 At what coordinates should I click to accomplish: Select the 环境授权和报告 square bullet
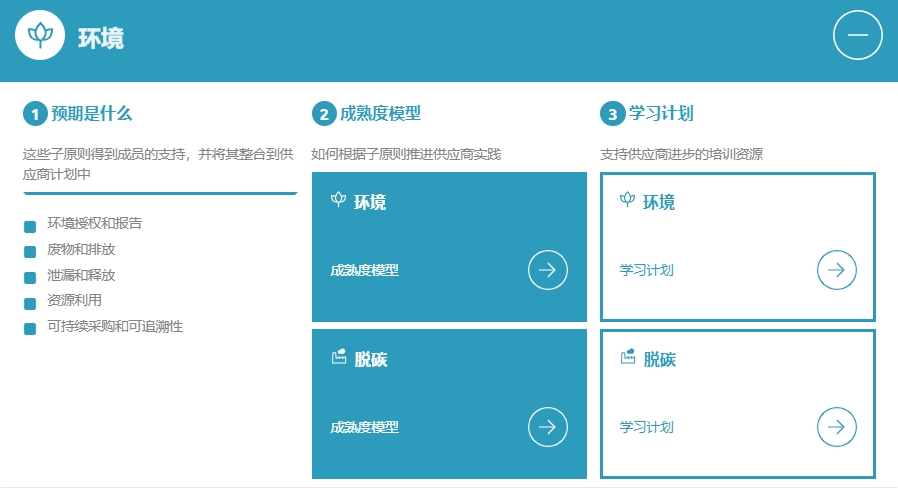tap(30, 225)
